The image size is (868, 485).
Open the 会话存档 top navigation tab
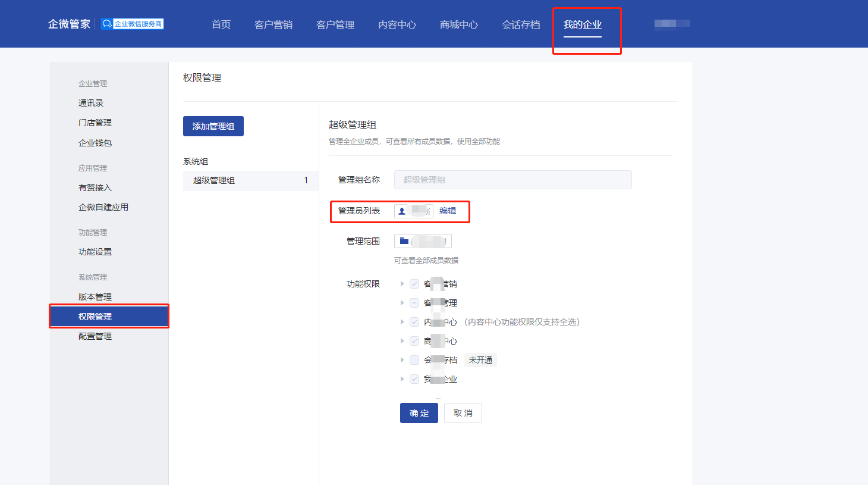point(521,24)
